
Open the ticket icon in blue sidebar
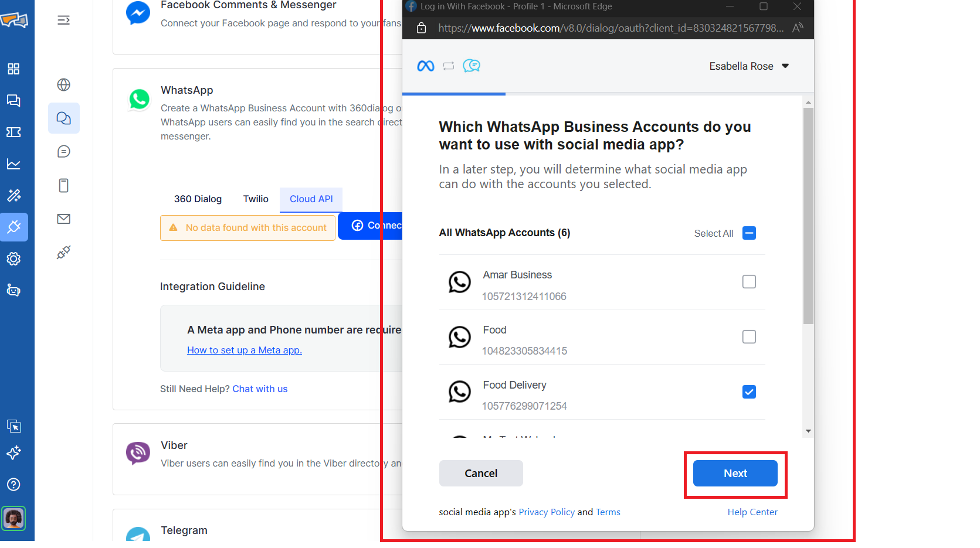click(x=13, y=132)
